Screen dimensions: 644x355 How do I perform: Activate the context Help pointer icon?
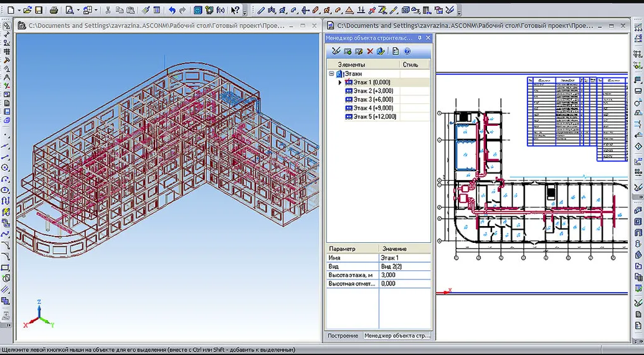(235, 10)
